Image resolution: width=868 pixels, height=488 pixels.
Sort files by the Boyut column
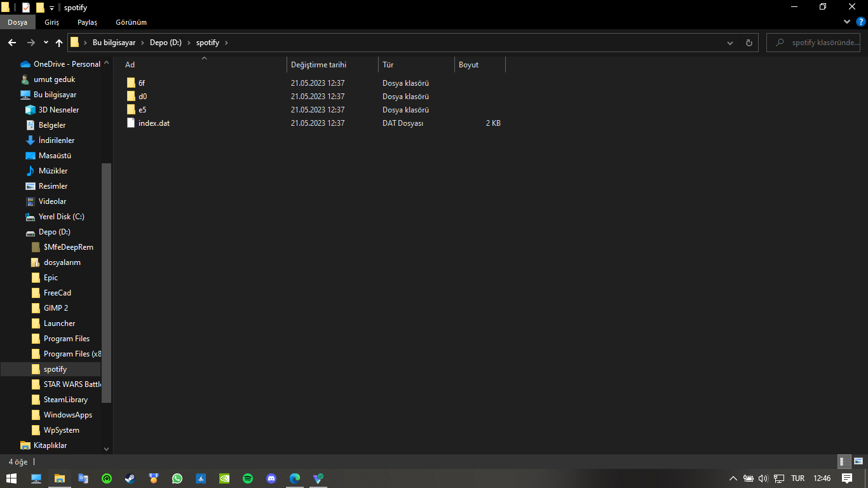(x=480, y=65)
